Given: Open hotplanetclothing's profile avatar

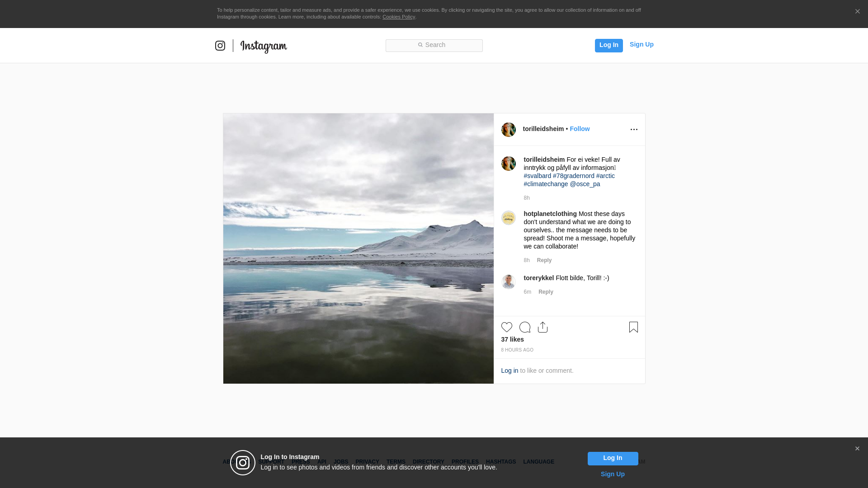Looking at the screenshot, I should (x=508, y=218).
